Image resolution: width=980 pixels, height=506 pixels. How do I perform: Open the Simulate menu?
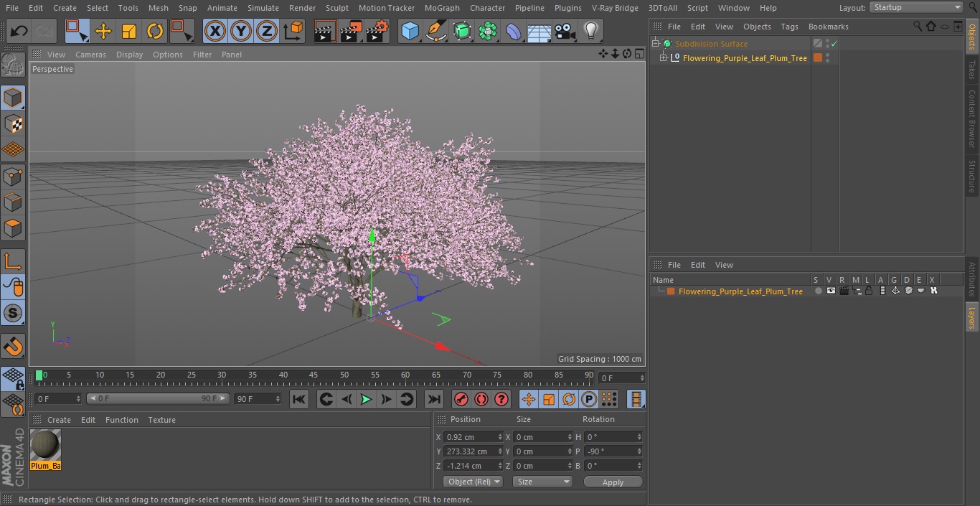[263, 8]
